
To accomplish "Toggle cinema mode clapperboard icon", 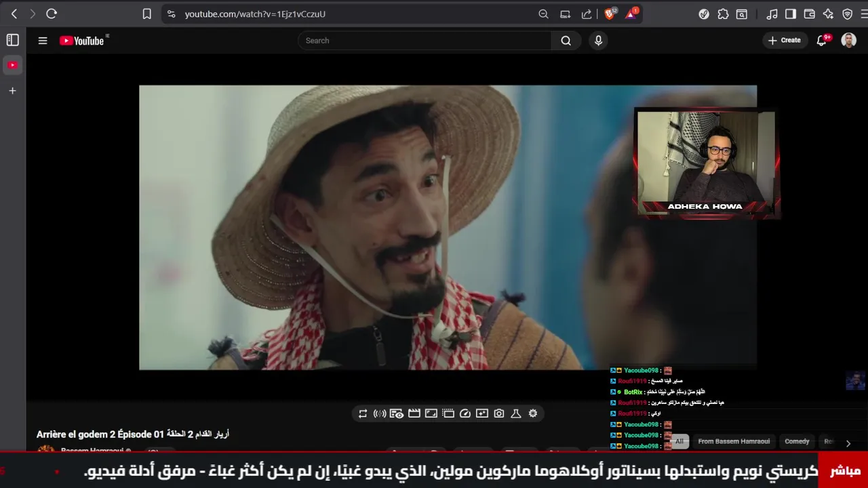I will [414, 413].
